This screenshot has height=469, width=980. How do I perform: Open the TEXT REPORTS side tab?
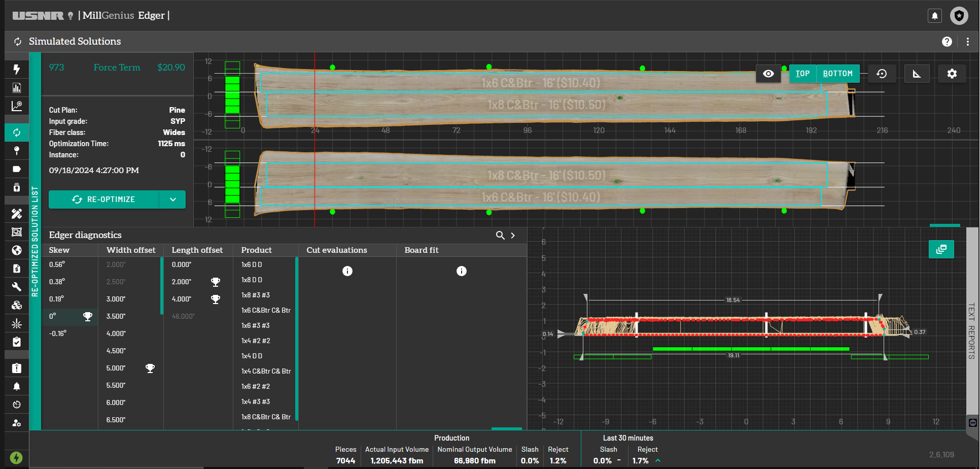(x=972, y=331)
